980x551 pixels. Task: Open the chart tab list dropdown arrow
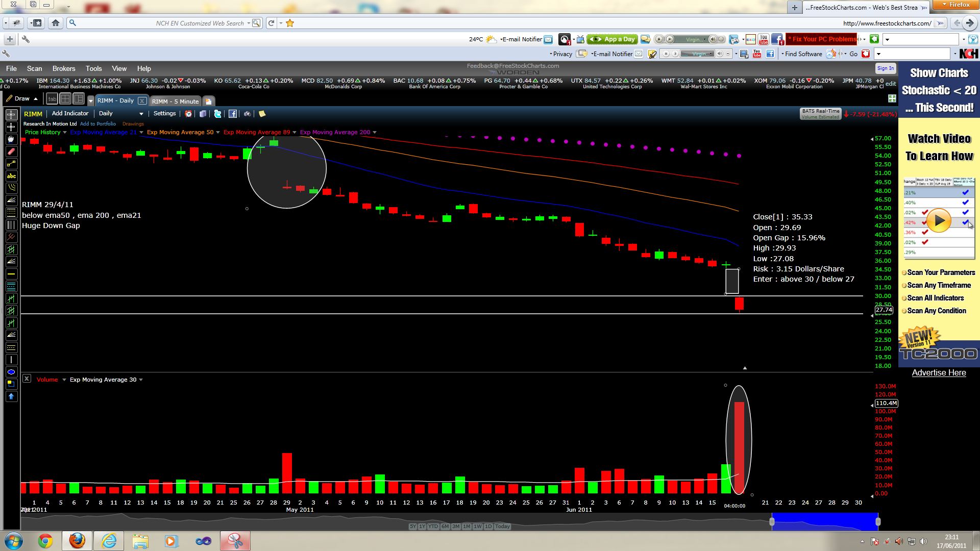91,101
